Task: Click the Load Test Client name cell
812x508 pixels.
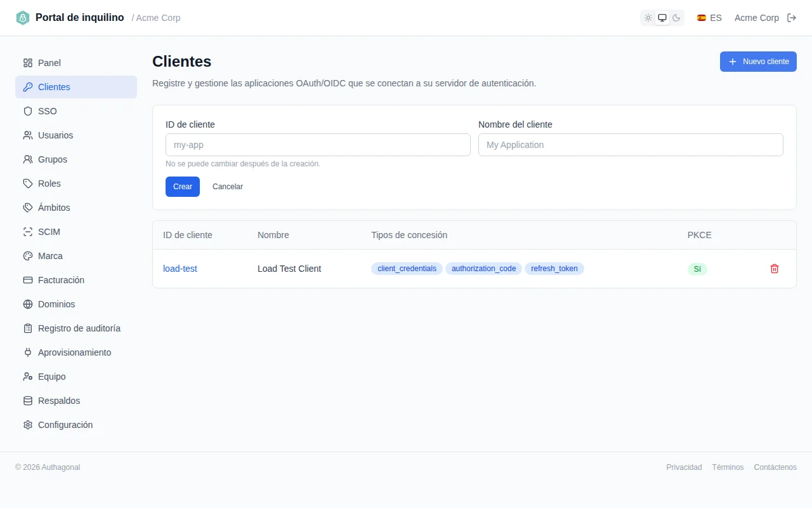Action: (x=289, y=269)
